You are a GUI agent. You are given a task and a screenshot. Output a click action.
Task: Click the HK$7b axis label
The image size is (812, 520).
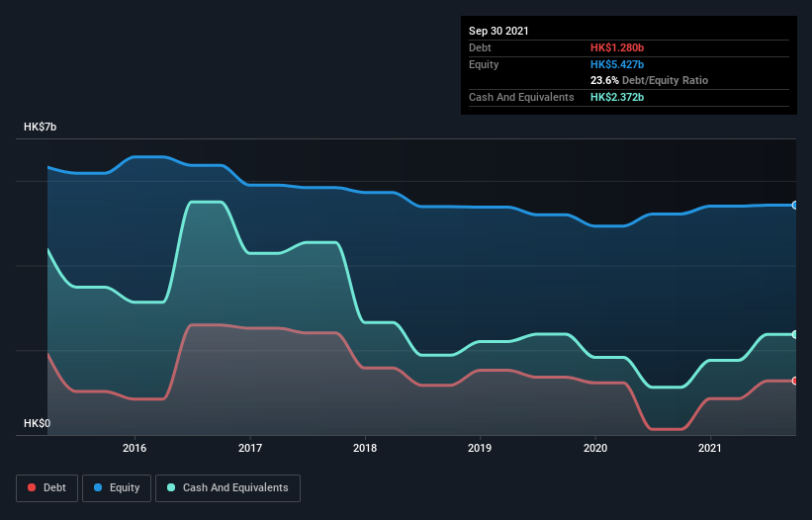tap(40, 127)
